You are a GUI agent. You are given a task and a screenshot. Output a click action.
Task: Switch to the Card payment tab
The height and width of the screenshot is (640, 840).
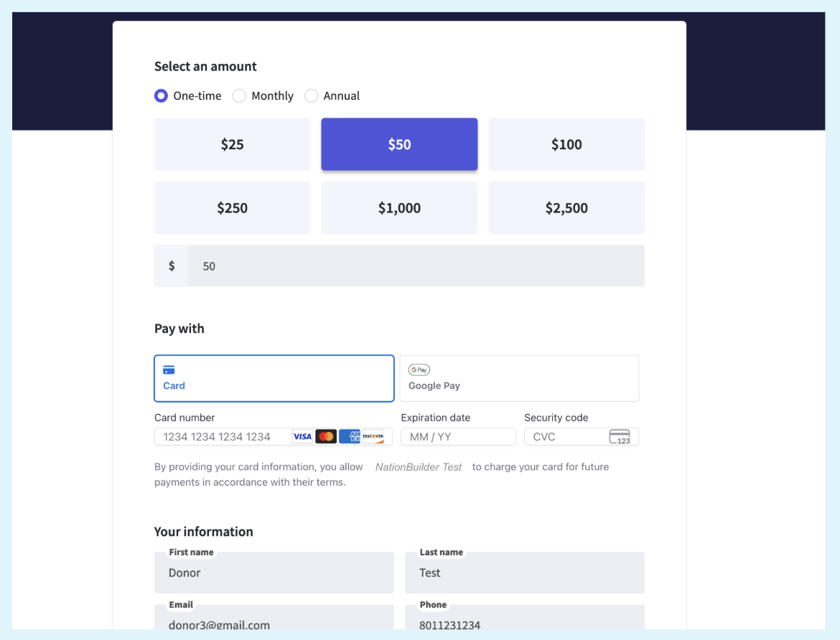click(x=274, y=378)
